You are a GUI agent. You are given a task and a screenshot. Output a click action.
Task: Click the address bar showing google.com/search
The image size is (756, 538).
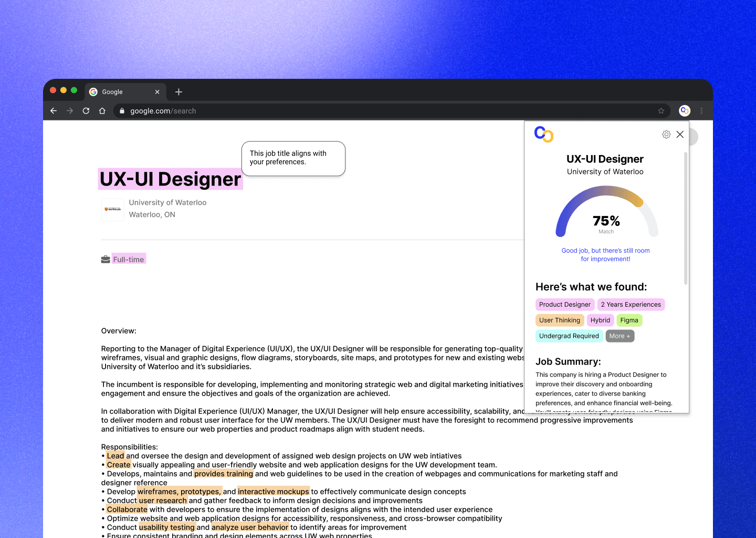click(392, 111)
